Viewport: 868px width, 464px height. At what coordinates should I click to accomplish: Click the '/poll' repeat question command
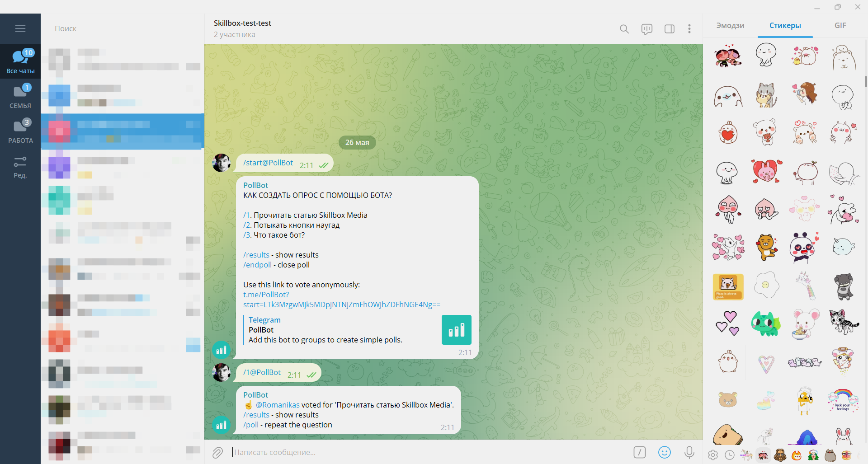(x=251, y=425)
